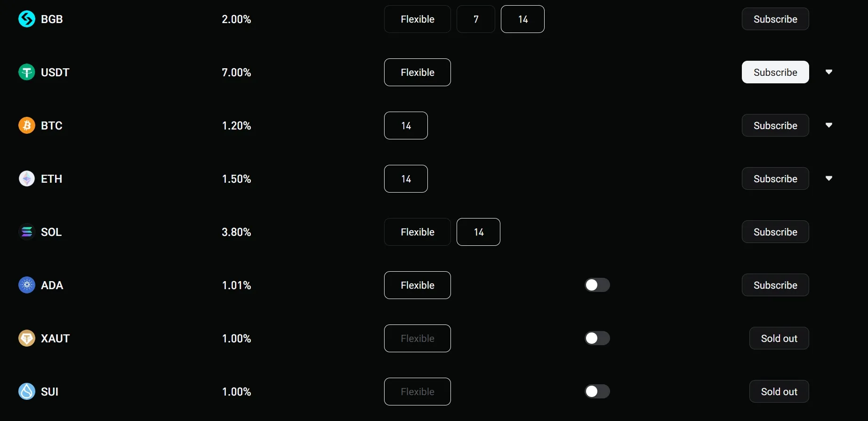Image resolution: width=868 pixels, height=421 pixels.
Task: Click the SOL Solana coin icon
Action: (x=27, y=232)
